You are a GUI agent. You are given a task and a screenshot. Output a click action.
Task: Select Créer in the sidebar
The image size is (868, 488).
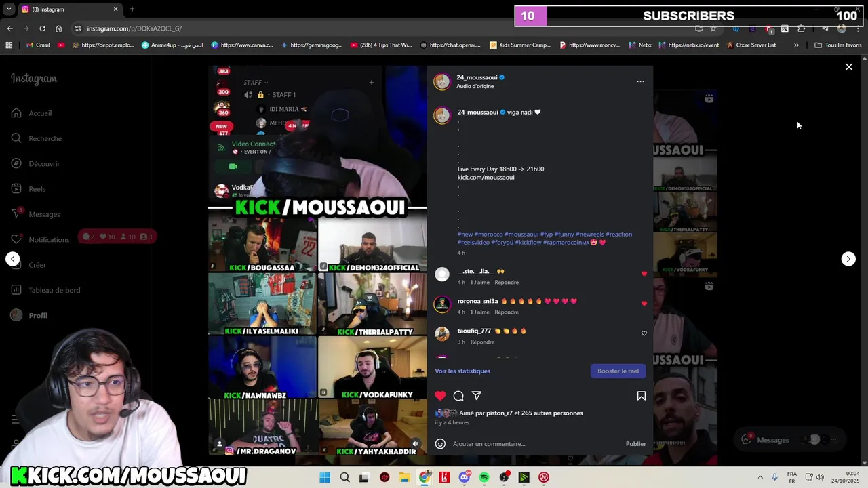click(x=28, y=265)
